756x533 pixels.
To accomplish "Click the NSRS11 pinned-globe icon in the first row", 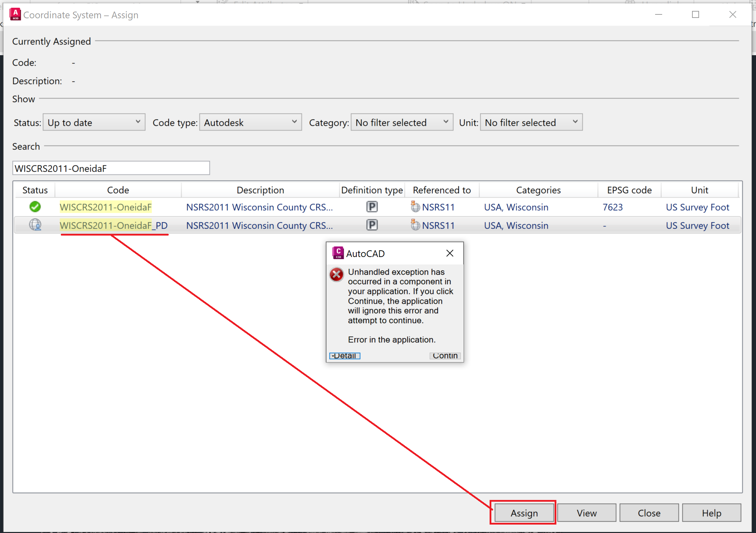I will (x=415, y=207).
